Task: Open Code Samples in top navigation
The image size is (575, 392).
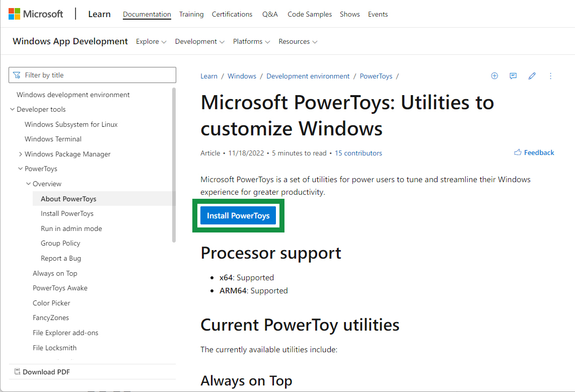Action: coord(310,14)
